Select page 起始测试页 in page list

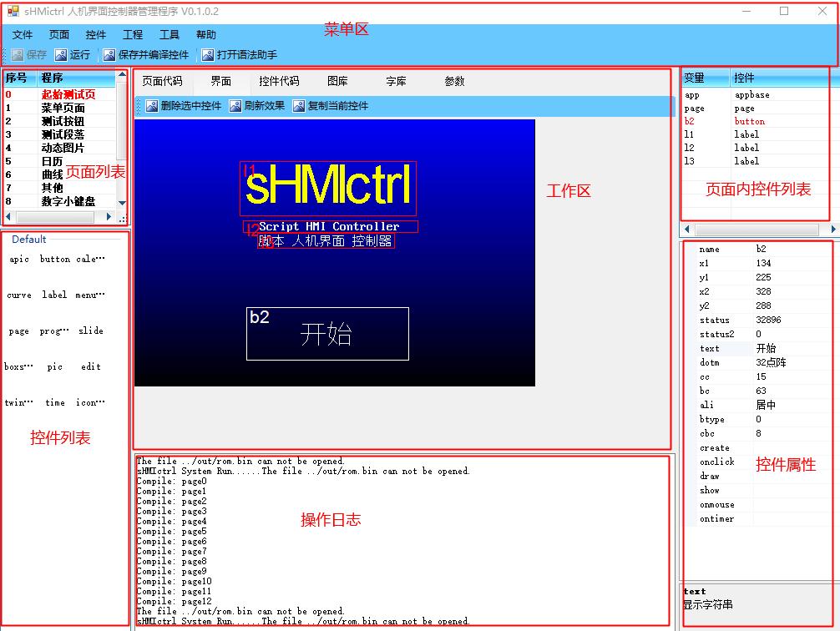68,94
